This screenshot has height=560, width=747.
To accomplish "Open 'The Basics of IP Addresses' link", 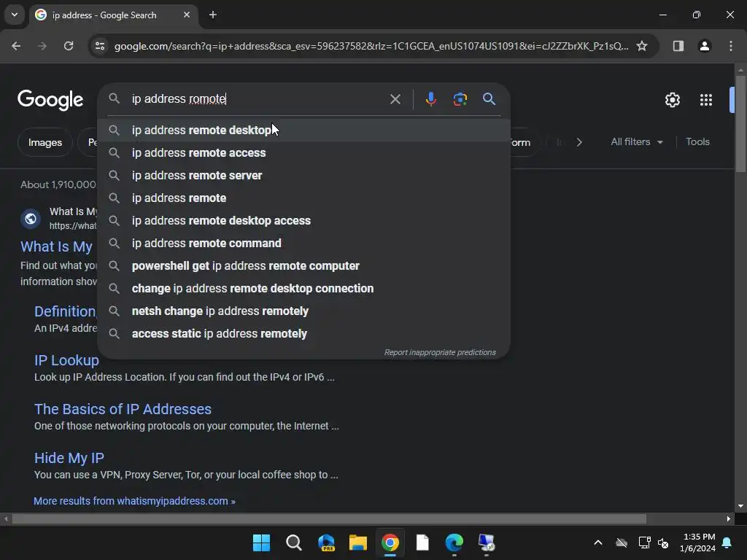I will coord(123,409).
